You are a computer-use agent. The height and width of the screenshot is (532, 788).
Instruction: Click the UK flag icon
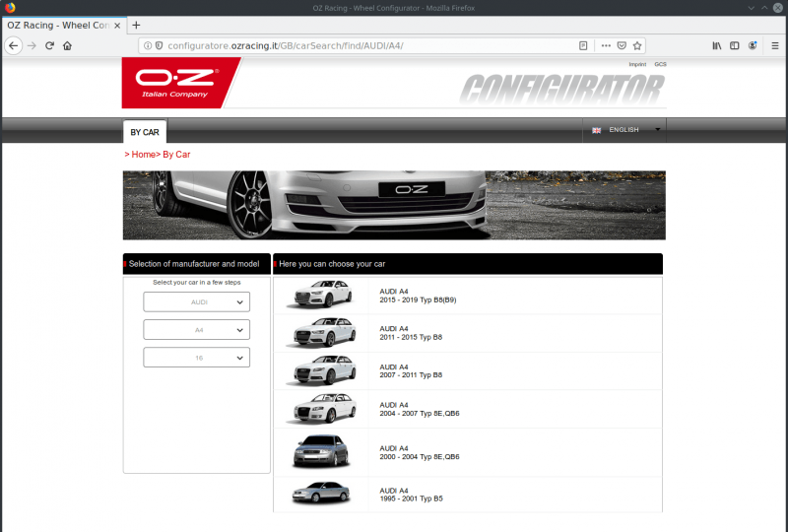[x=597, y=131]
